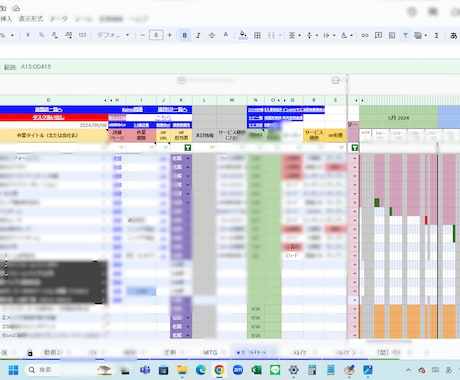460x380 pixels.
Task: Format as currency yen
Action: coord(28,35)
